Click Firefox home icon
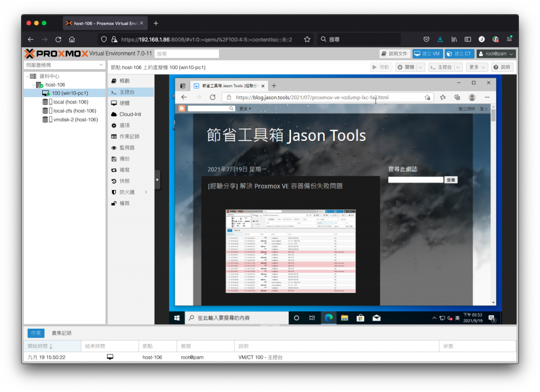This screenshot has height=392, width=540. pyautogui.click(x=72, y=39)
